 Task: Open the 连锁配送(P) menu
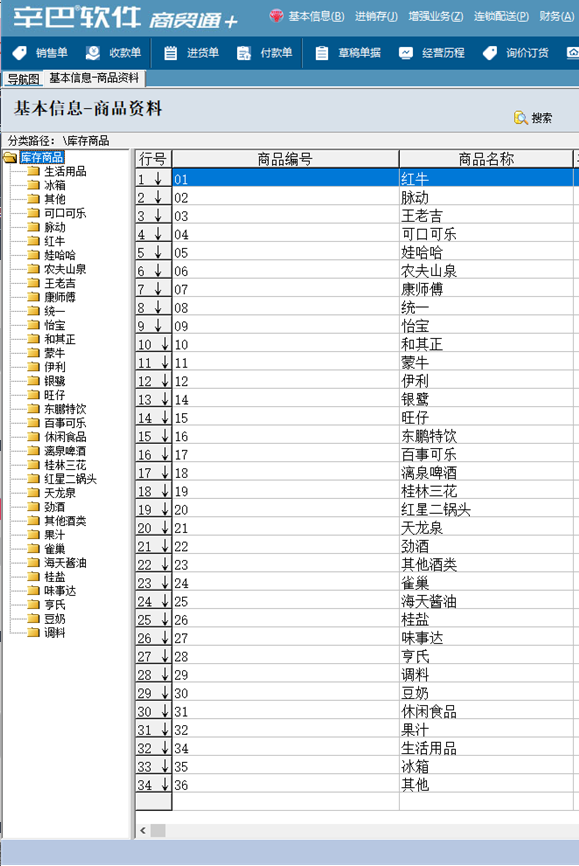501,17
